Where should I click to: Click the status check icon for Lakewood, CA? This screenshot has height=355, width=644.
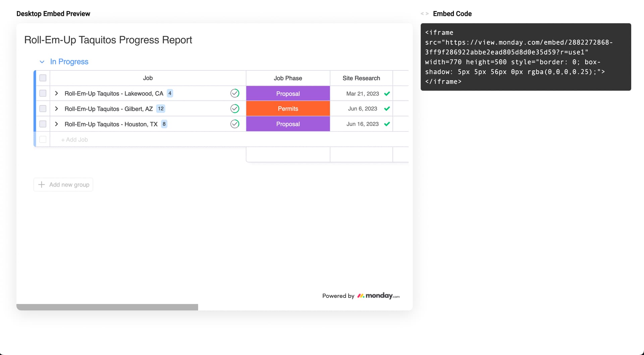(235, 93)
